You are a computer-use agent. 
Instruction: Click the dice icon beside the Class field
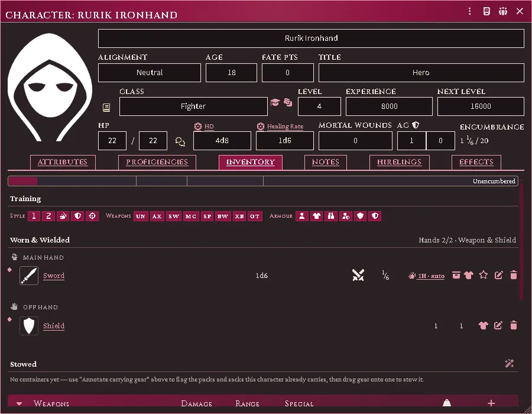tap(288, 102)
